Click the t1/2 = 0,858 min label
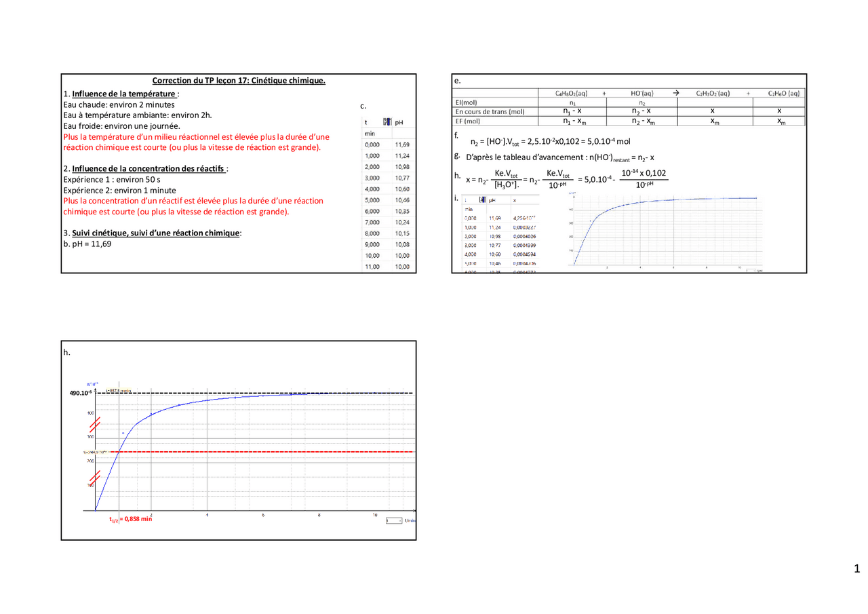The height and width of the screenshot is (614, 868). pyautogui.click(x=130, y=520)
